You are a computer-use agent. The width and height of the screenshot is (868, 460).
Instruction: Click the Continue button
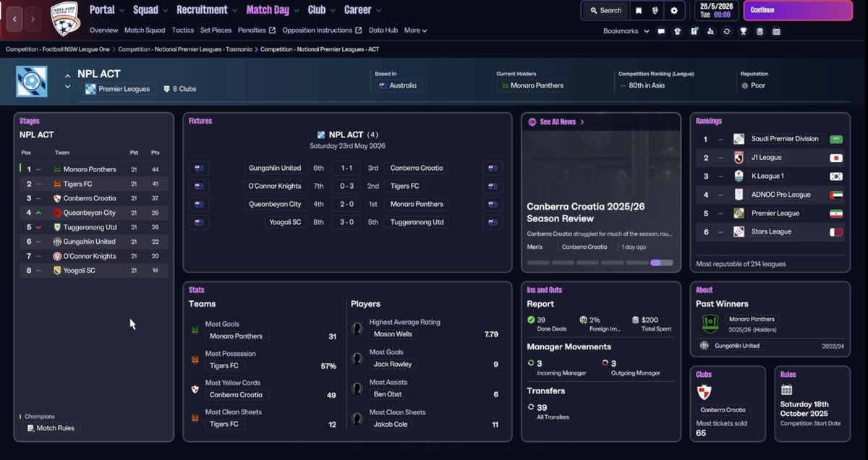pos(797,10)
